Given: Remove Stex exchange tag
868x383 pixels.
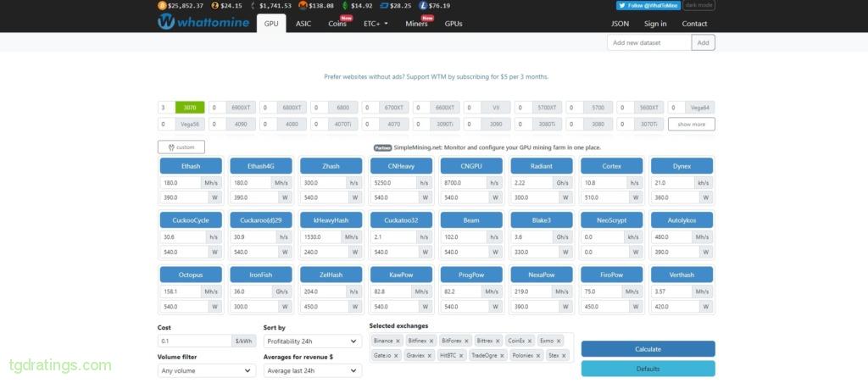Looking at the screenshot, I should point(564,355).
